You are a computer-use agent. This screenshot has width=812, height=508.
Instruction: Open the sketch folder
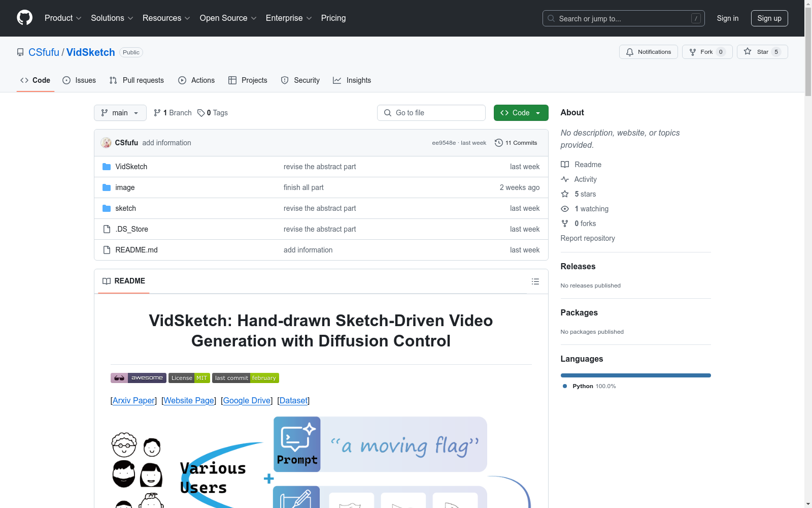tap(125, 208)
